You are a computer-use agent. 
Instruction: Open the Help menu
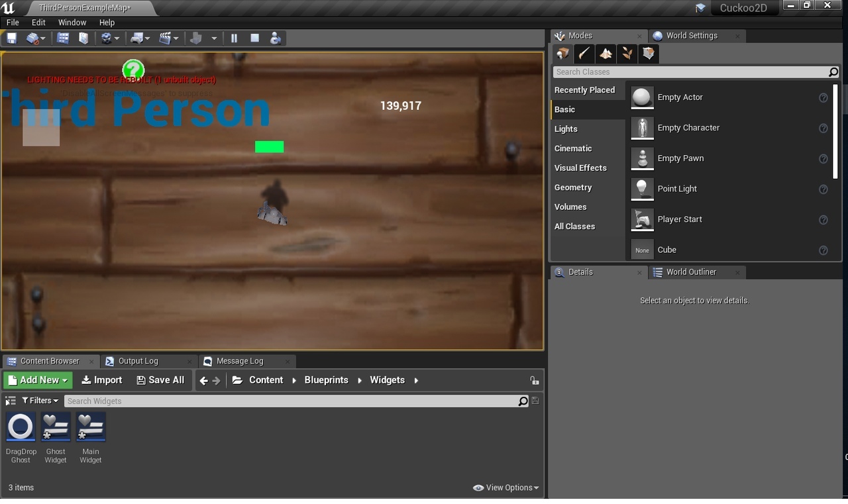[107, 23]
